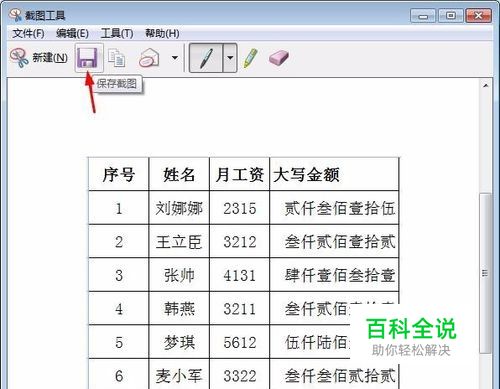500x389 pixels.
Task: Expand the pen options dropdown arrow
Action: pyautogui.click(x=230, y=58)
